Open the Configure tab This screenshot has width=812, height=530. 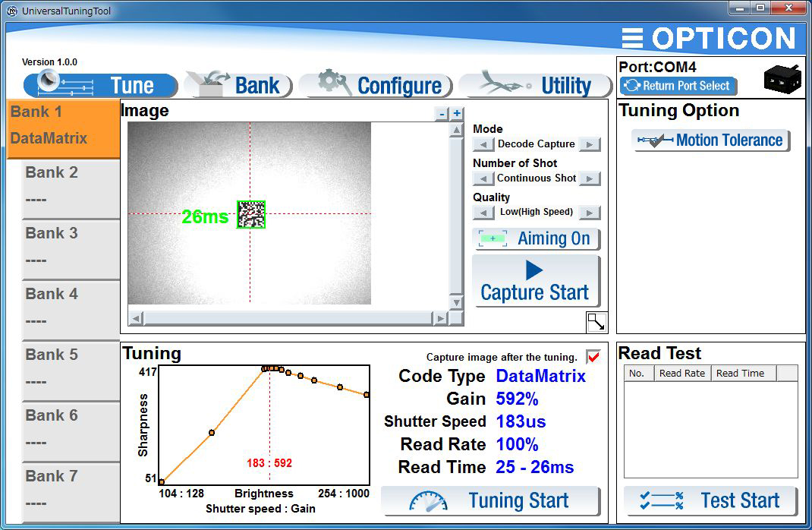tap(376, 85)
